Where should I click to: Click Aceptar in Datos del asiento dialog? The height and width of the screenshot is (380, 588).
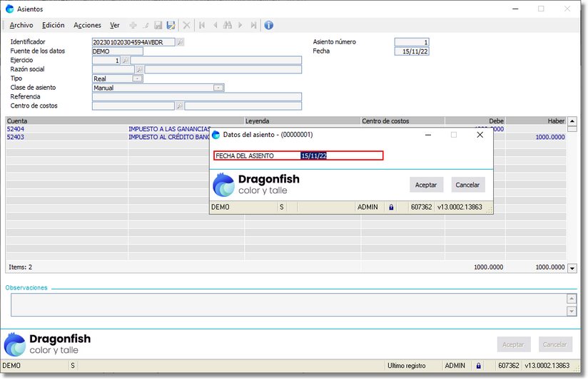click(x=426, y=185)
